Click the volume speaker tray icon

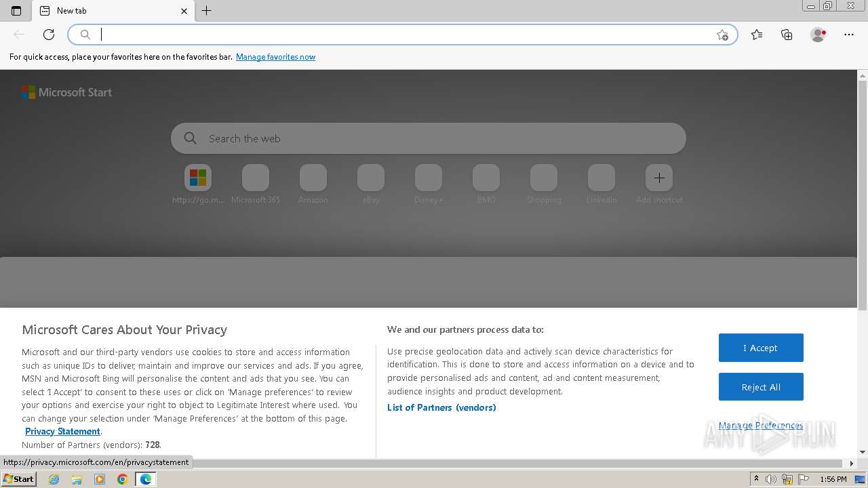tap(771, 479)
